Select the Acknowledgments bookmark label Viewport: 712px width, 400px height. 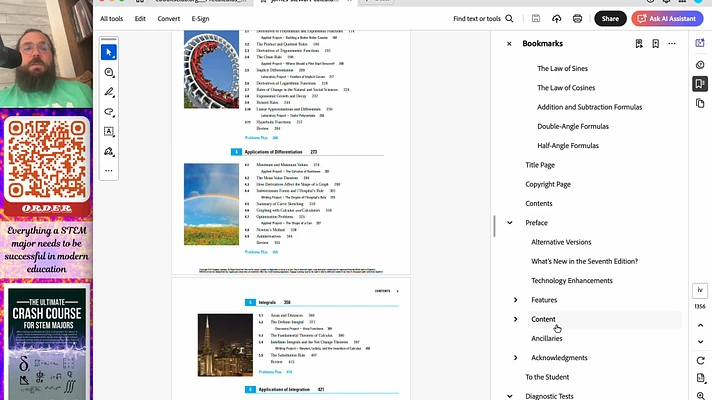(x=559, y=358)
